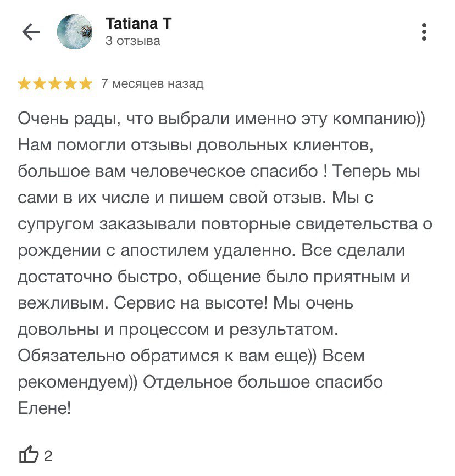
Task: Click the line "Нам помогли отзывы довольных клиентов"
Action: click(x=195, y=145)
